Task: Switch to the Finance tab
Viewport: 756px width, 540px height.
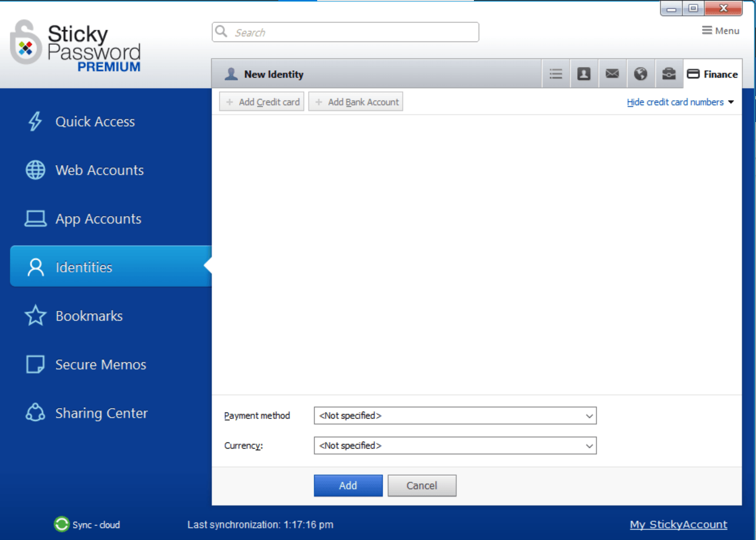Action: (x=712, y=73)
